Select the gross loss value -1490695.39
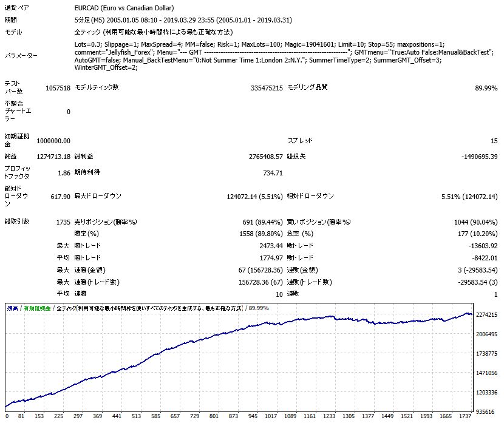 pyautogui.click(x=479, y=157)
